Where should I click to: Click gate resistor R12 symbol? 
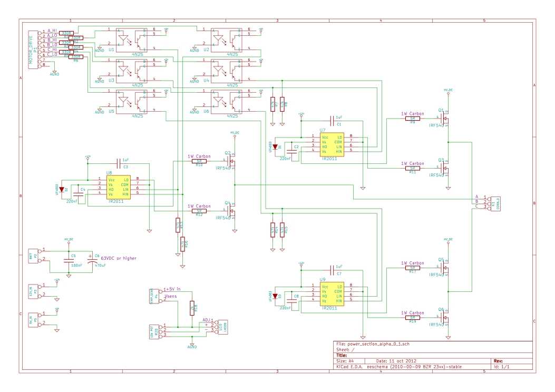[x=199, y=211]
